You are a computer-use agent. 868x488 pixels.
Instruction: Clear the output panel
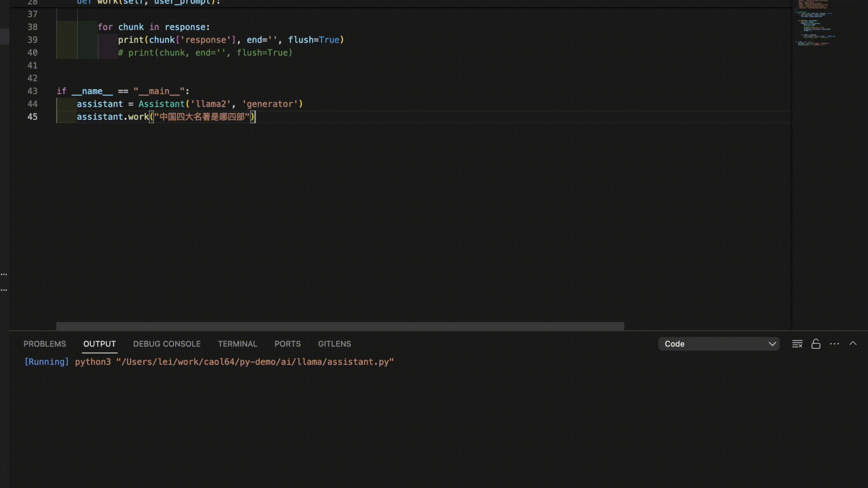[x=797, y=344]
